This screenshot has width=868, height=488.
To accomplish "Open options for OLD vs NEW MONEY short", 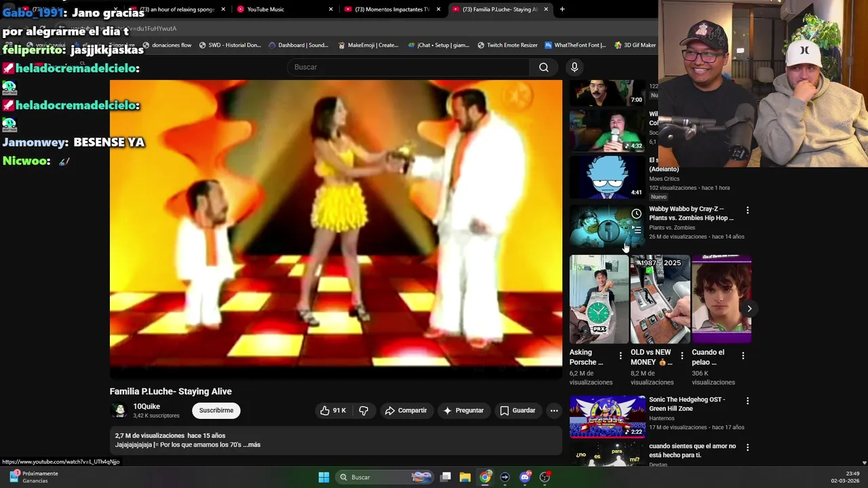I will [x=682, y=356].
